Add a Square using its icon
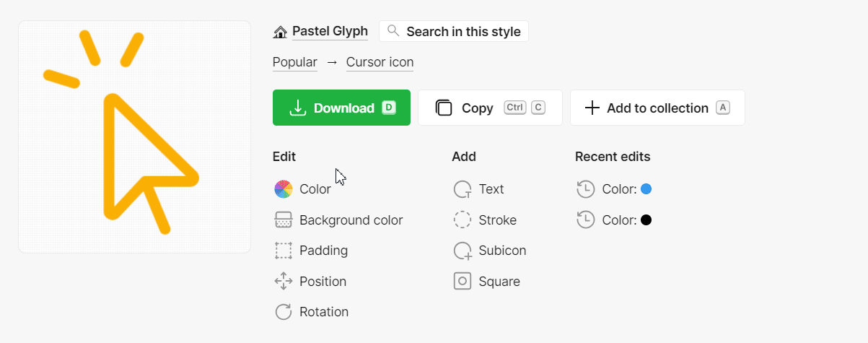Screen dimensions: 868x343 [463, 282]
